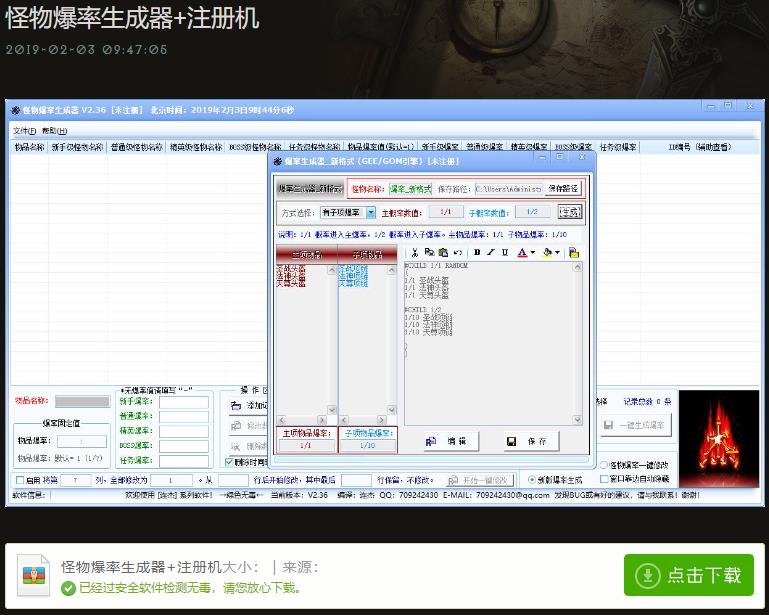Image resolution: width=769 pixels, height=615 pixels.
Task: Click the red font color A swatch
Action: tap(522, 253)
